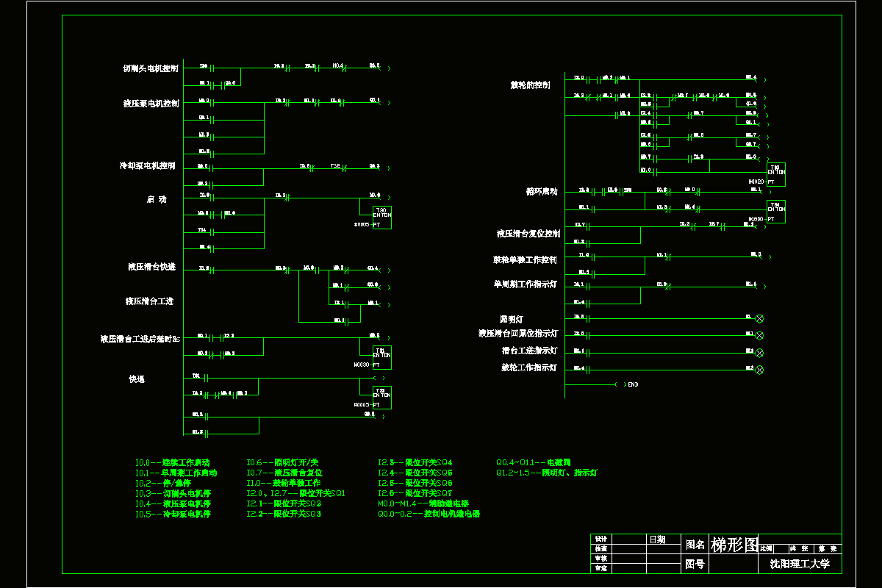The image size is (882, 588).
Task: Click the END coil symbol
Action: (x=620, y=384)
